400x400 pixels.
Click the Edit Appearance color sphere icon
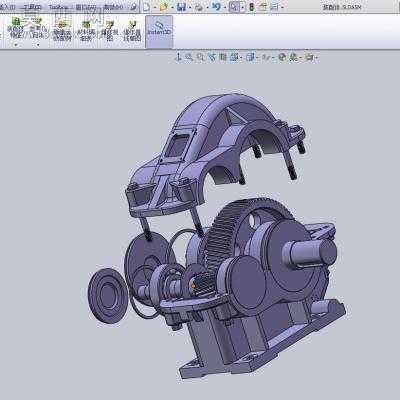tap(282, 57)
